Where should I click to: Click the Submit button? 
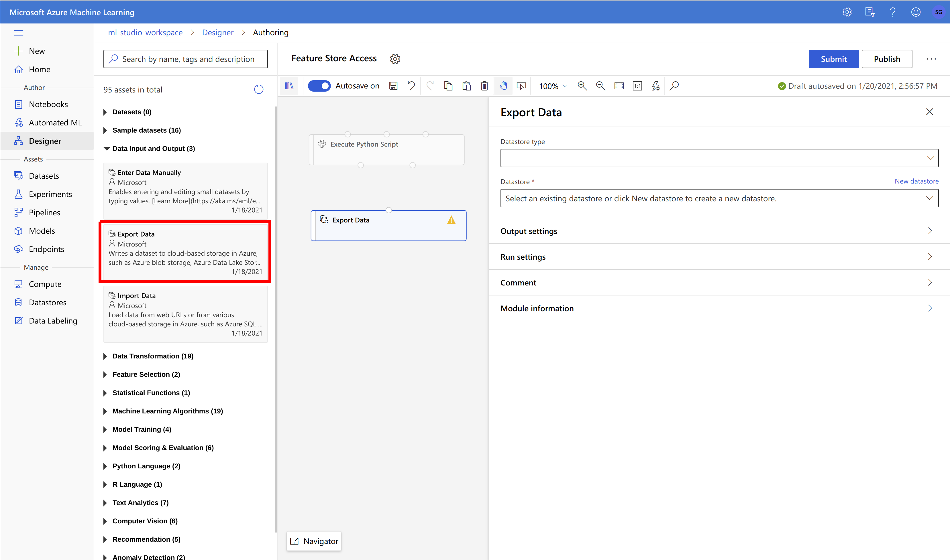[833, 59]
